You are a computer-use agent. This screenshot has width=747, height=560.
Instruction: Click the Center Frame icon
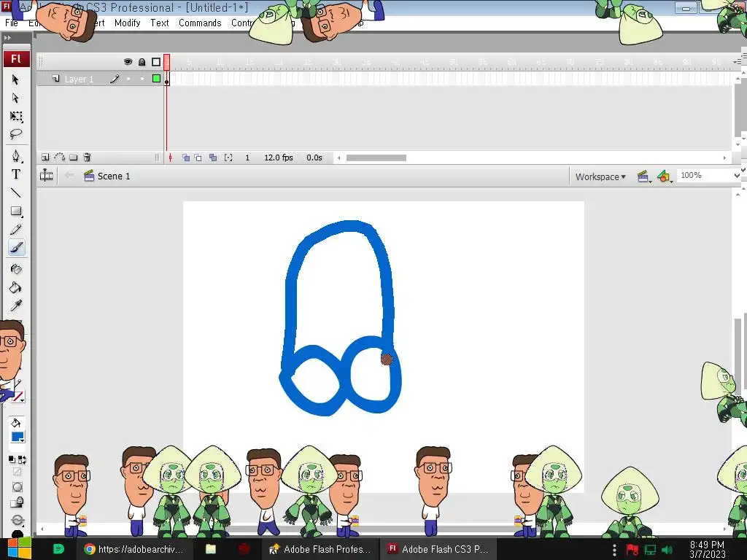(x=170, y=157)
